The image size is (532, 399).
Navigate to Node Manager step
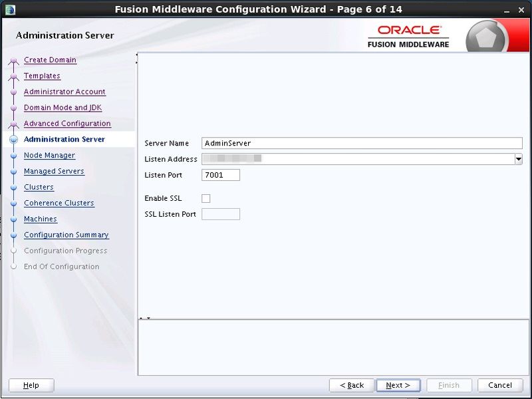(x=49, y=155)
